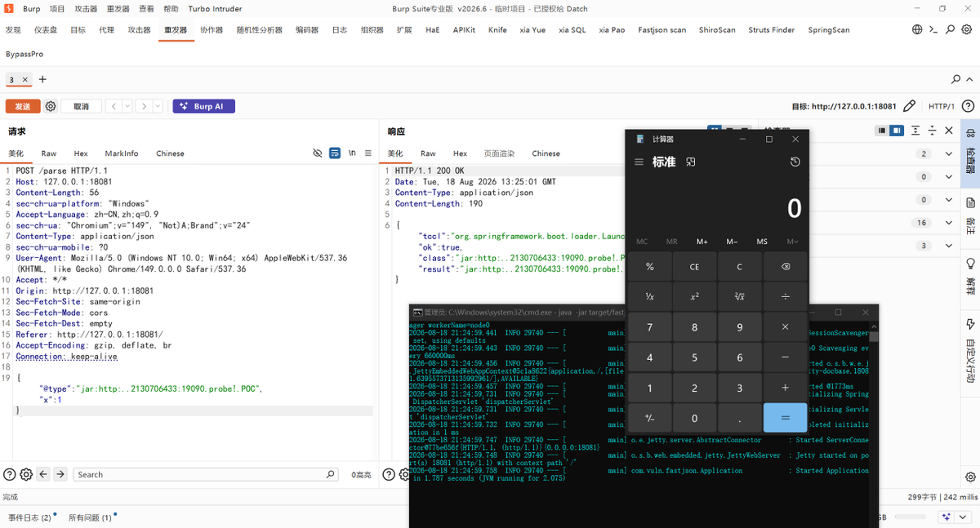Close the inspector panel with X

click(x=949, y=131)
